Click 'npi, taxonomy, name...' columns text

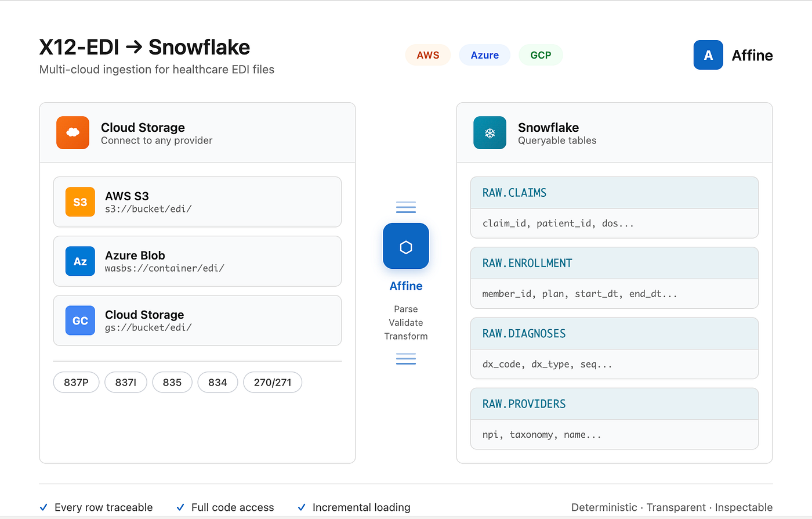(542, 435)
